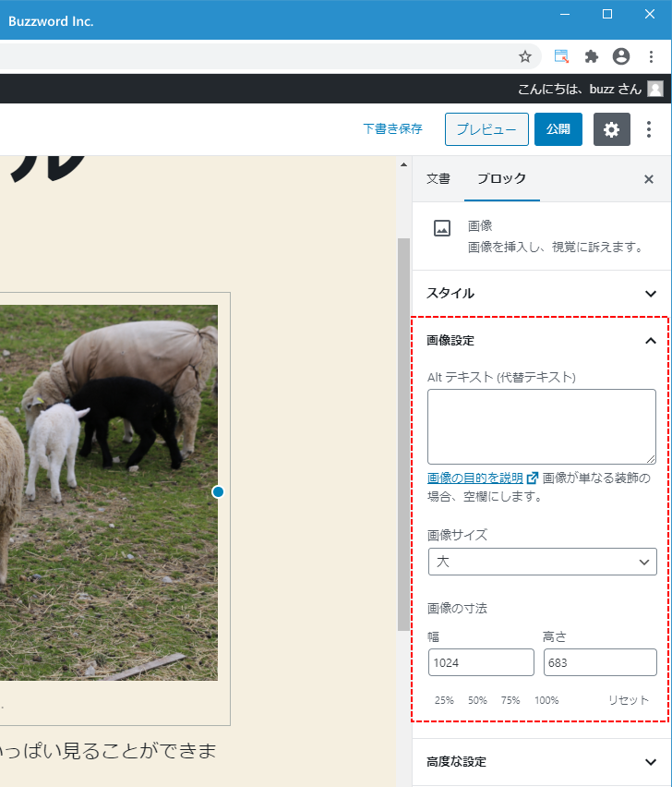Set image size to 50%
Image resolution: width=672 pixels, height=787 pixels.
(x=477, y=700)
